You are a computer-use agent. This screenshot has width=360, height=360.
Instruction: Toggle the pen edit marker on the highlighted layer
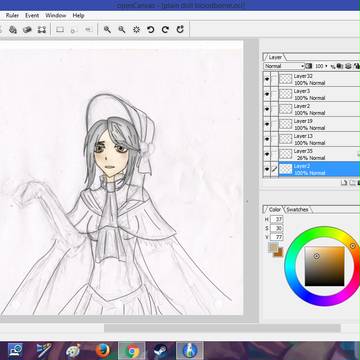point(274,169)
